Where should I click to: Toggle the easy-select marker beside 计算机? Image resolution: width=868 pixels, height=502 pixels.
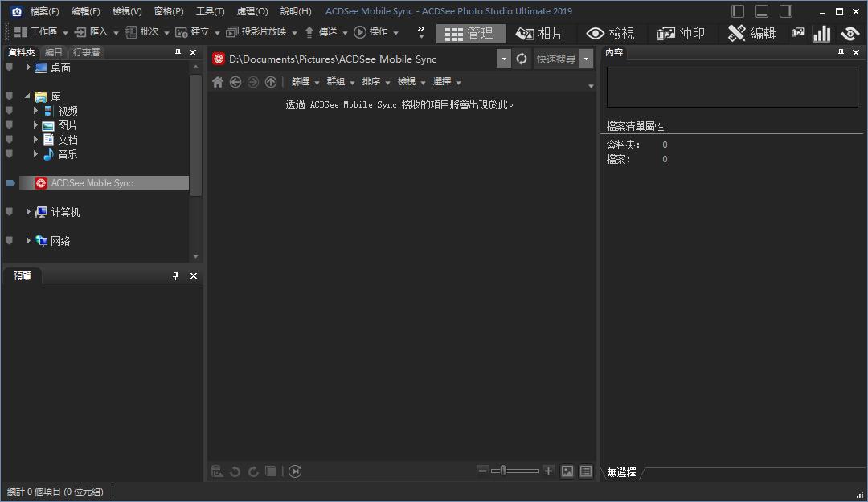pos(10,212)
